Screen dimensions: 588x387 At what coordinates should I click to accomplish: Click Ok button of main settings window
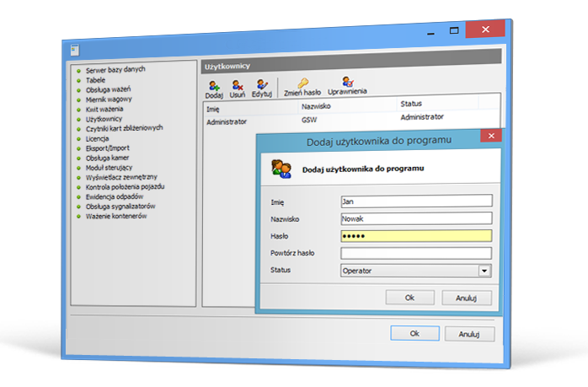click(x=414, y=333)
